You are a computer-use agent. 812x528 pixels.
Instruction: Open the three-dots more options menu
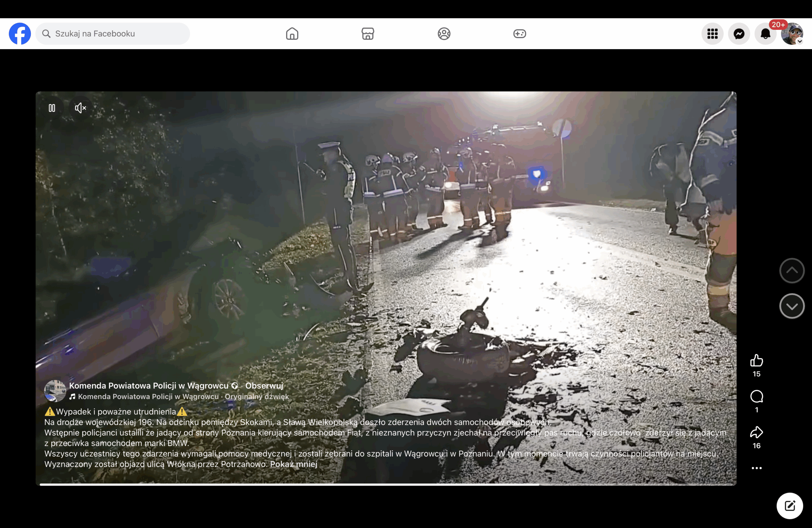756,468
